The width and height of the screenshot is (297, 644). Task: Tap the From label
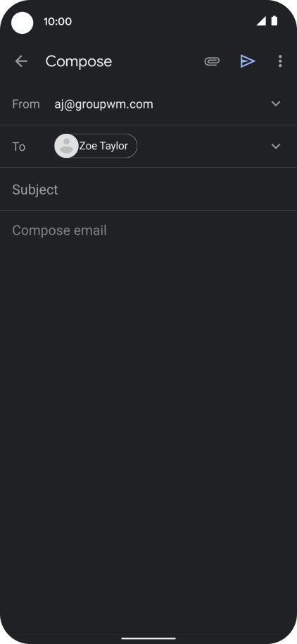26,104
